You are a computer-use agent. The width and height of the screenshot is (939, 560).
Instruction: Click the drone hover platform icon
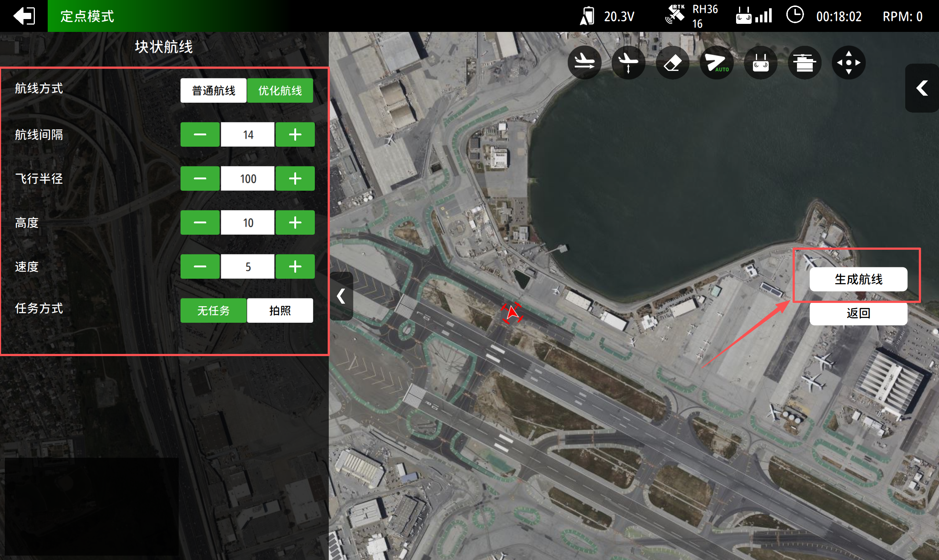(x=804, y=62)
